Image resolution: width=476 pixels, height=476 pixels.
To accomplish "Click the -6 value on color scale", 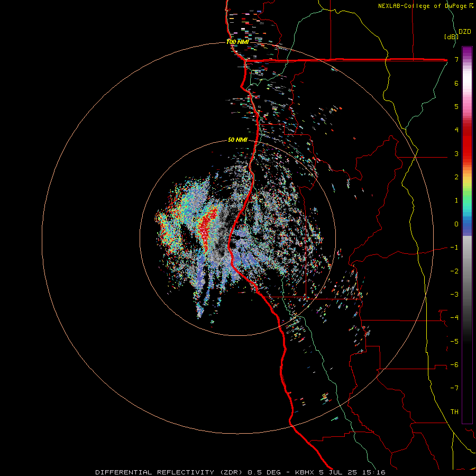I will tap(454, 365).
